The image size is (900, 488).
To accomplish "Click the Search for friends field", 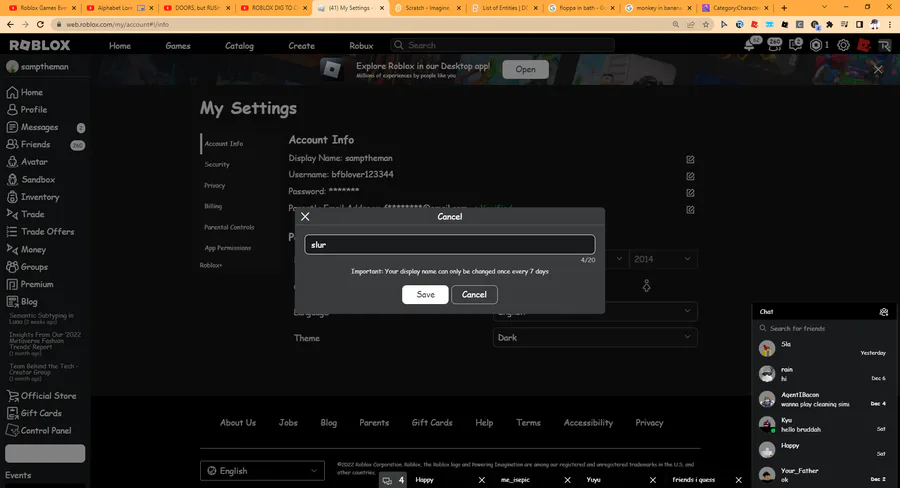I will tap(823, 328).
